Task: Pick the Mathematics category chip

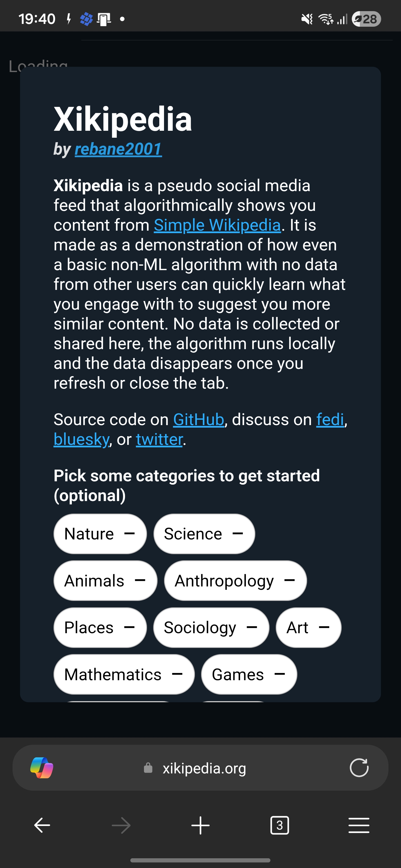Action: [x=124, y=674]
